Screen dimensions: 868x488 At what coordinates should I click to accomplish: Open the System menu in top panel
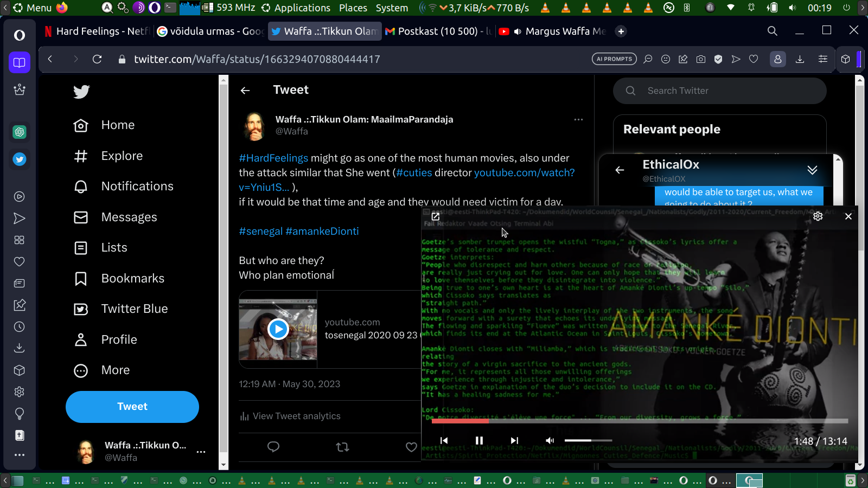coord(392,8)
